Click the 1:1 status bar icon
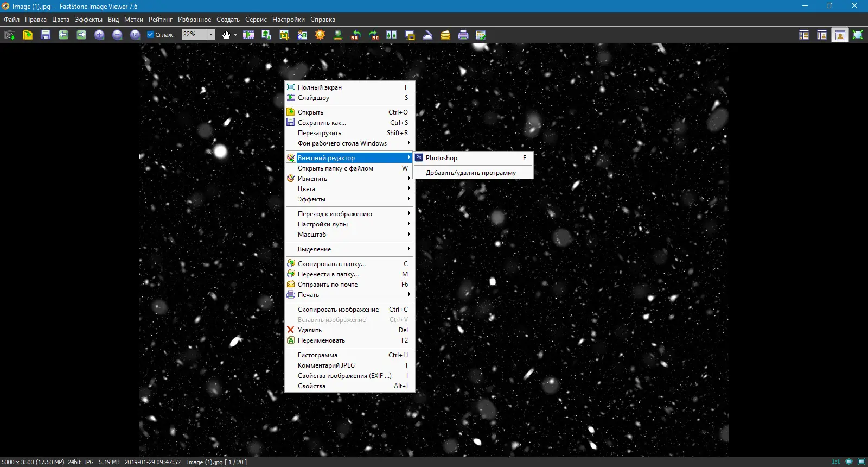Viewport: 868px width, 467px height. pyautogui.click(x=835, y=462)
